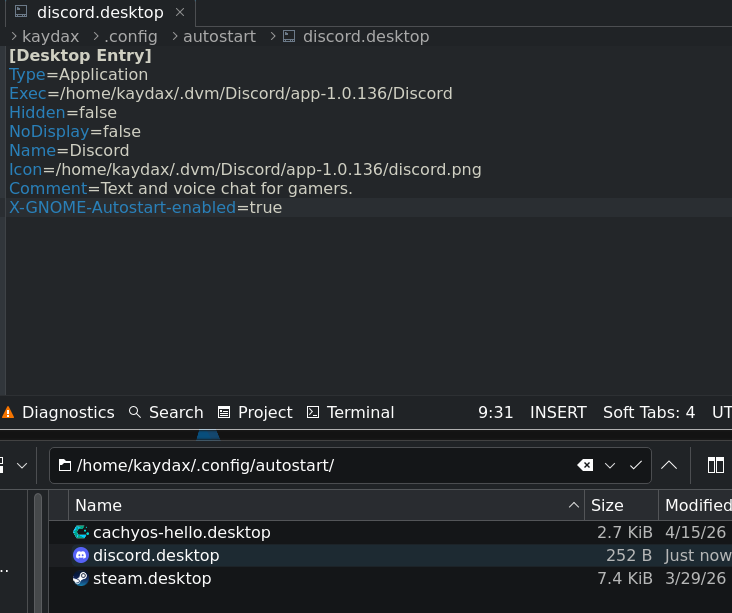Click the Comment= line text
The height and width of the screenshot is (613, 732).
pos(181,189)
